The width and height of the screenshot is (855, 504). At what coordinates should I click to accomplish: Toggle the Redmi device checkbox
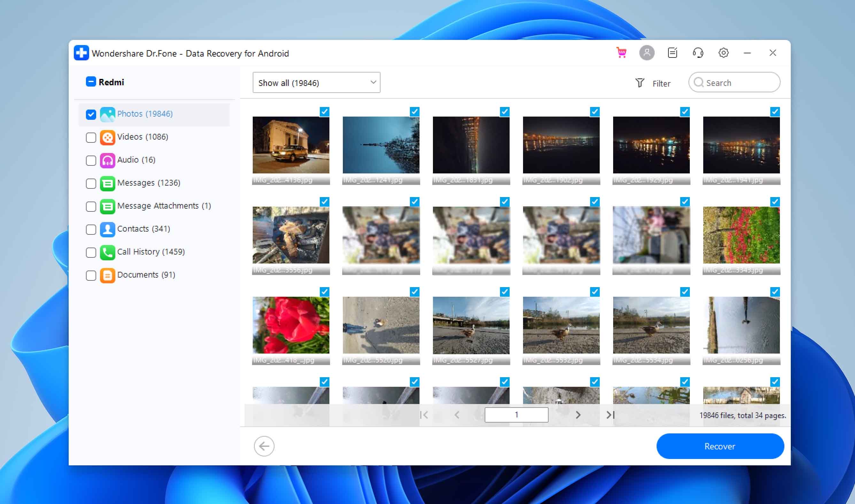click(x=91, y=82)
